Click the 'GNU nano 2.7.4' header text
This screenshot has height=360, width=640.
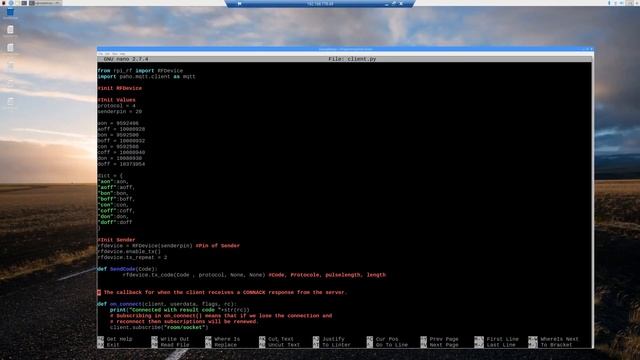126,59
